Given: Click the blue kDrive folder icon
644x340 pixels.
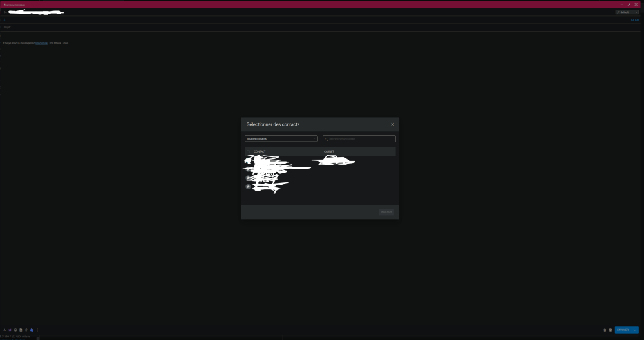Looking at the screenshot, I should (x=32, y=330).
